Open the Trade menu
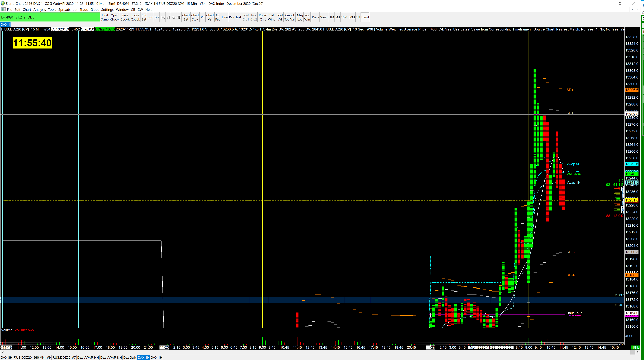 tap(84, 9)
